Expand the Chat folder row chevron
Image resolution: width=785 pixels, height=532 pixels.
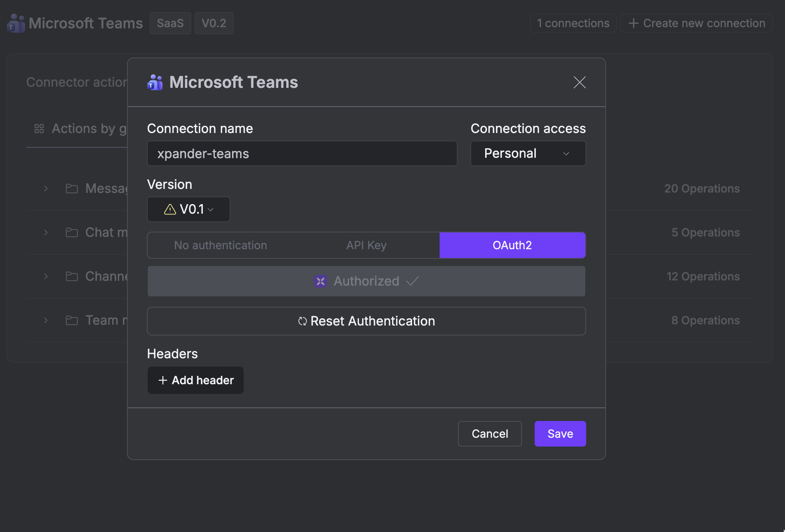point(46,232)
